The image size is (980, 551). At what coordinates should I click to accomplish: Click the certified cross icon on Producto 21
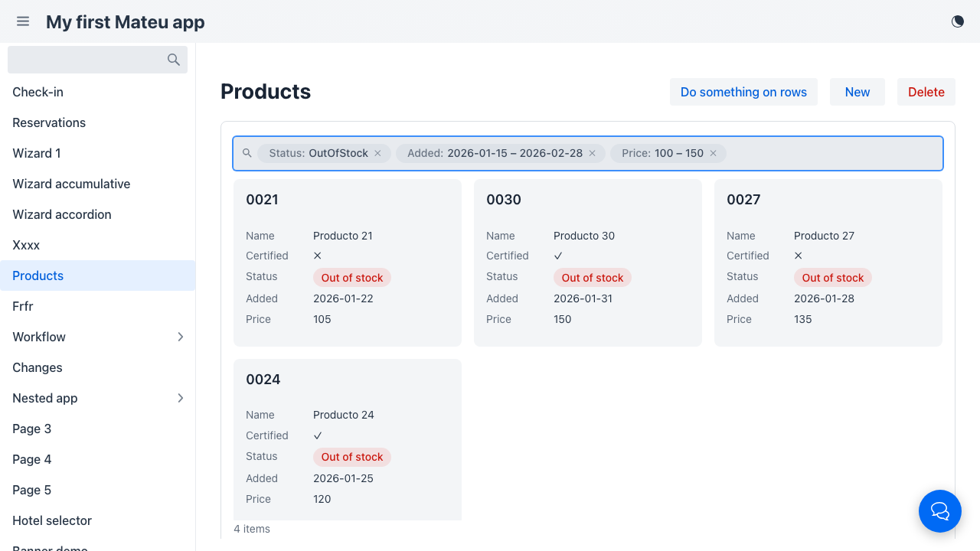point(318,256)
